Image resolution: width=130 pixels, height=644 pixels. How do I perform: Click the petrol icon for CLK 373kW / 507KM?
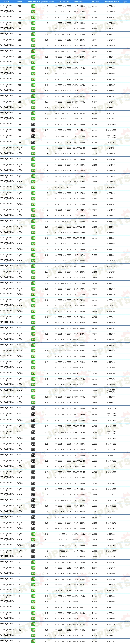point(33,119)
